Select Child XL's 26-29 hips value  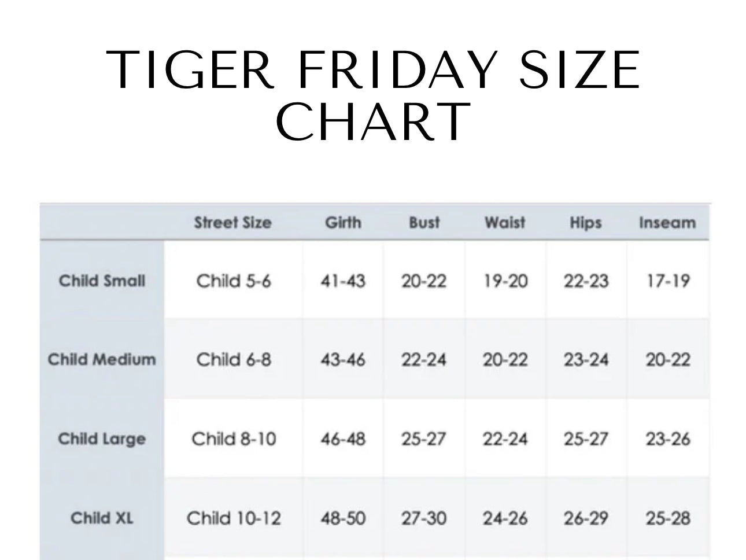coord(586,518)
